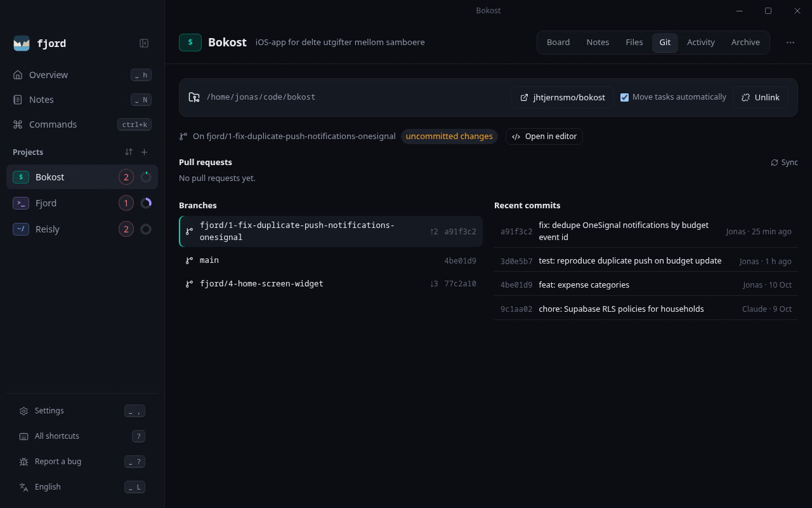This screenshot has height=508, width=812.
Task: Select the Fjord project terminal icon
Action: tap(21, 203)
